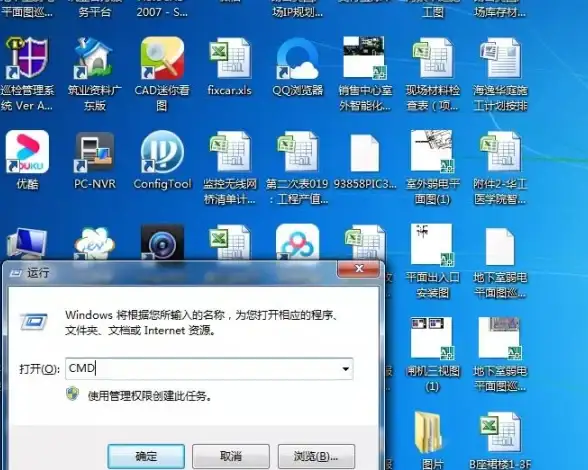Open the 销售中心室外智能化 drawing file
Image resolution: width=588 pixels, height=470 pixels.
(x=365, y=58)
